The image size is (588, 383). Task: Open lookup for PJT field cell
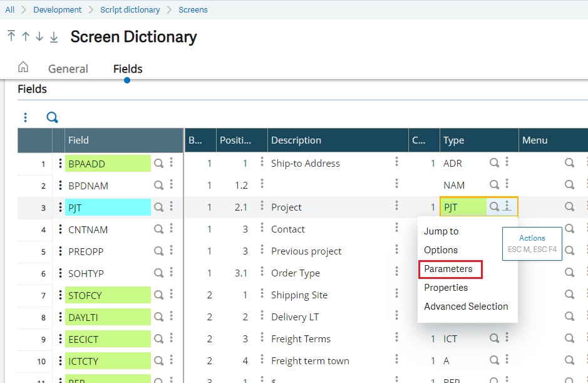click(x=159, y=207)
